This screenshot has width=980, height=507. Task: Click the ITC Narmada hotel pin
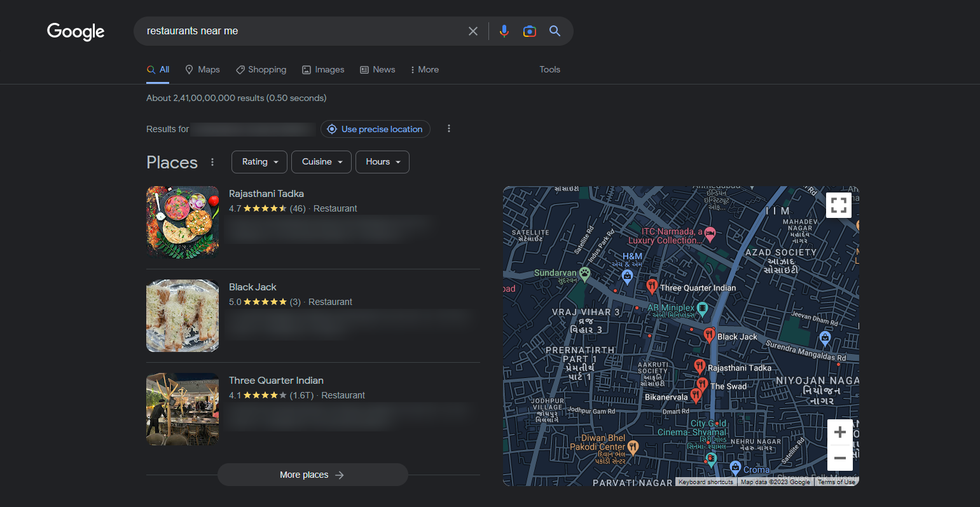tap(710, 234)
